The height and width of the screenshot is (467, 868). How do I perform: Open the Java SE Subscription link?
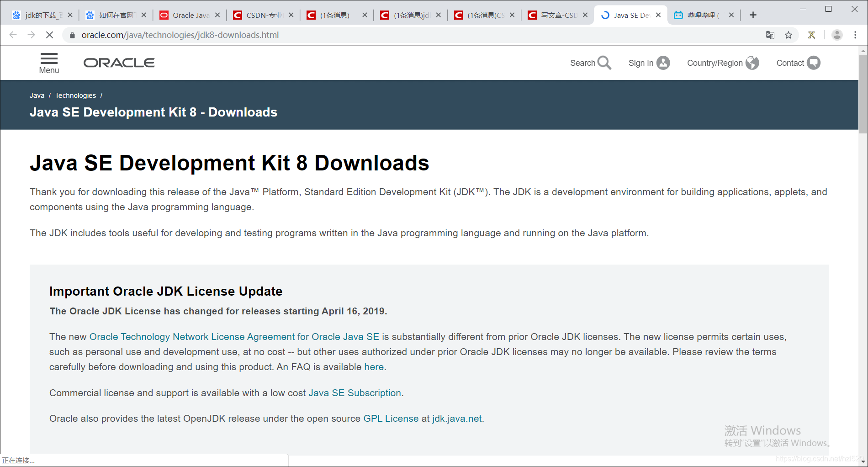click(x=355, y=393)
